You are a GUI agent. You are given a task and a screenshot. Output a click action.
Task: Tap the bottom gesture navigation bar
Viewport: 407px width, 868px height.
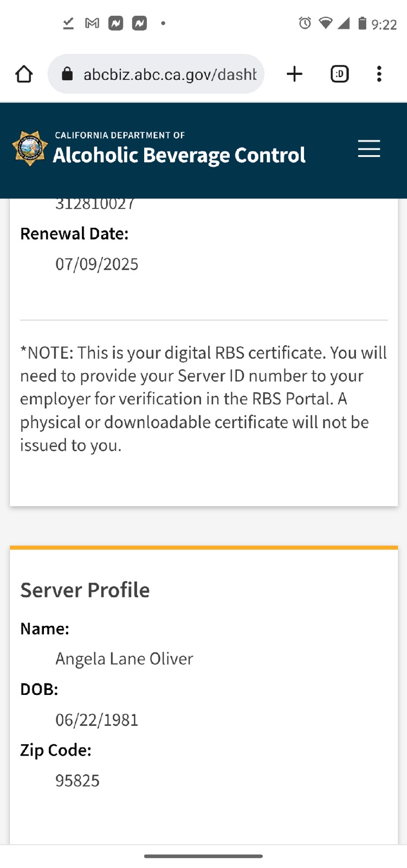(203, 856)
